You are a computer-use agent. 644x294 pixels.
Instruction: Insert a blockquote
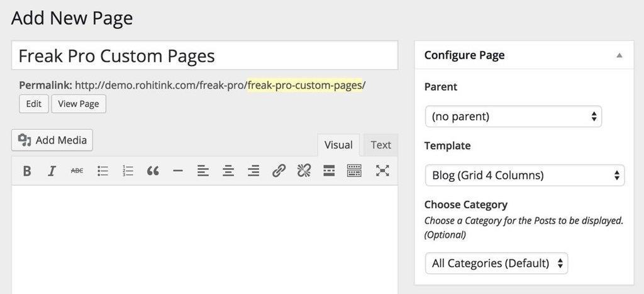(x=153, y=171)
